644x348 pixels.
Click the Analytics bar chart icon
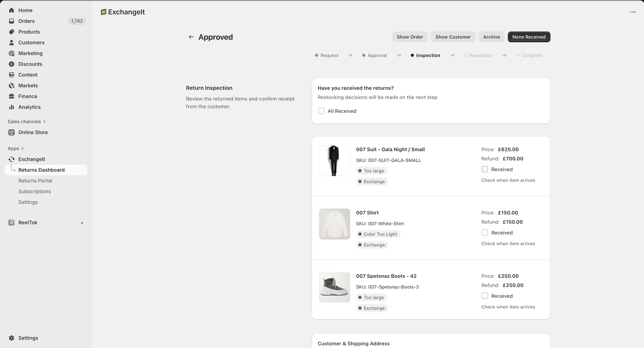(x=12, y=107)
